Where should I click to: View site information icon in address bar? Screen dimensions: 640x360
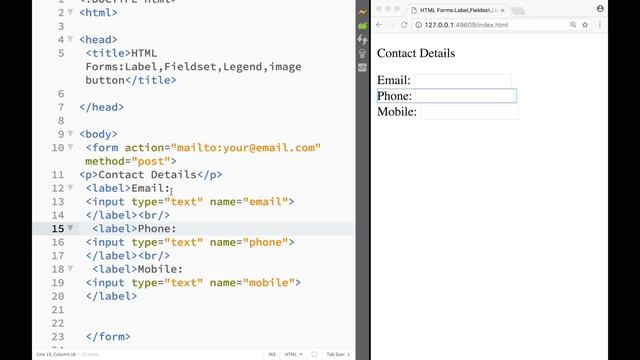418,25
